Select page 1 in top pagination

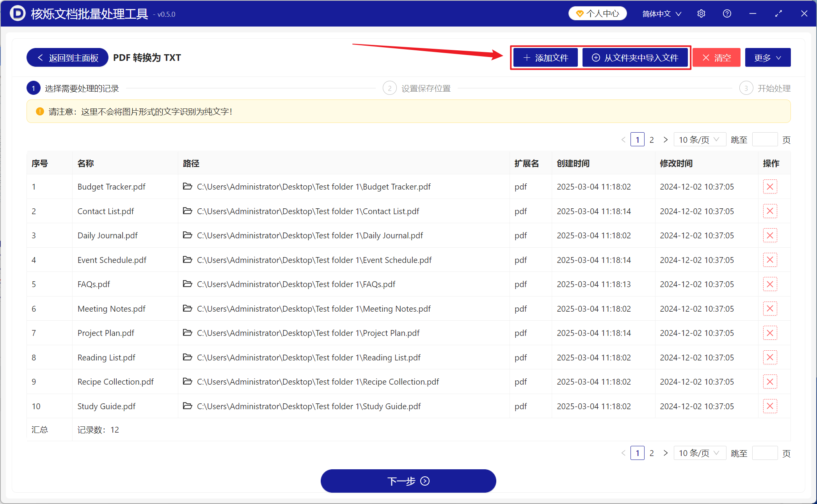pyautogui.click(x=638, y=140)
